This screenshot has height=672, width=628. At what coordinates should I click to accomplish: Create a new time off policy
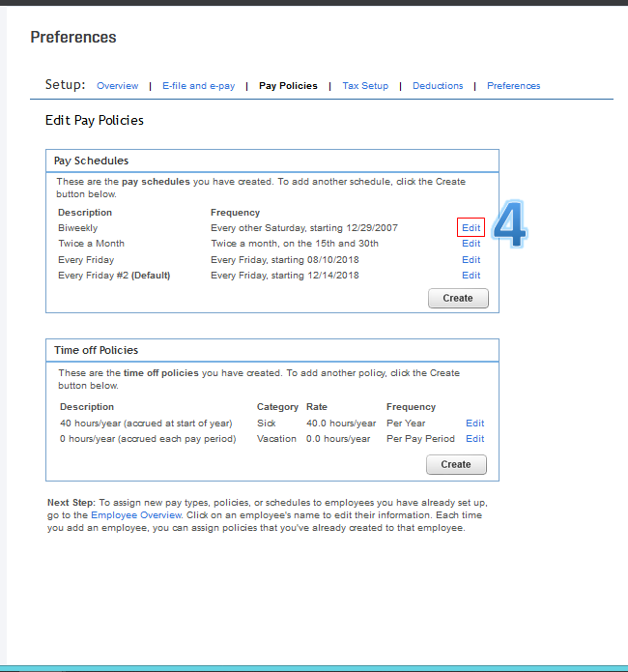(456, 464)
